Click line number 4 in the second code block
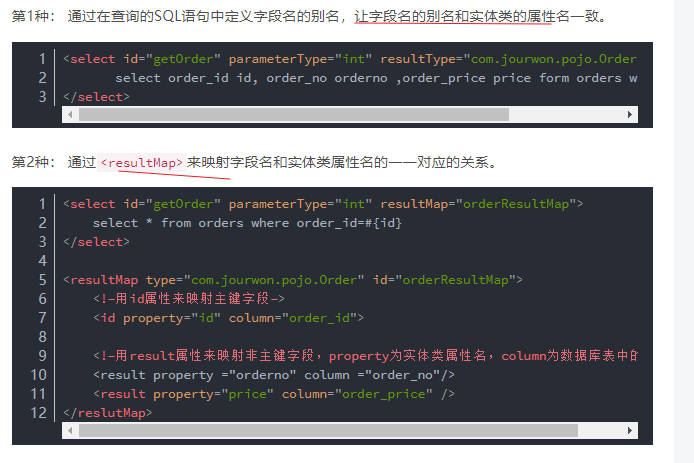 click(42, 261)
